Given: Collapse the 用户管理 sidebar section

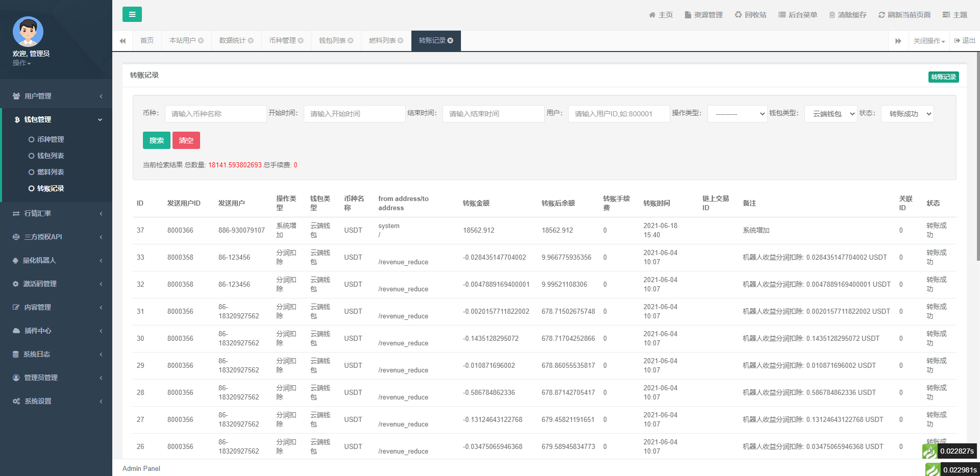Looking at the screenshot, I should click(56, 95).
